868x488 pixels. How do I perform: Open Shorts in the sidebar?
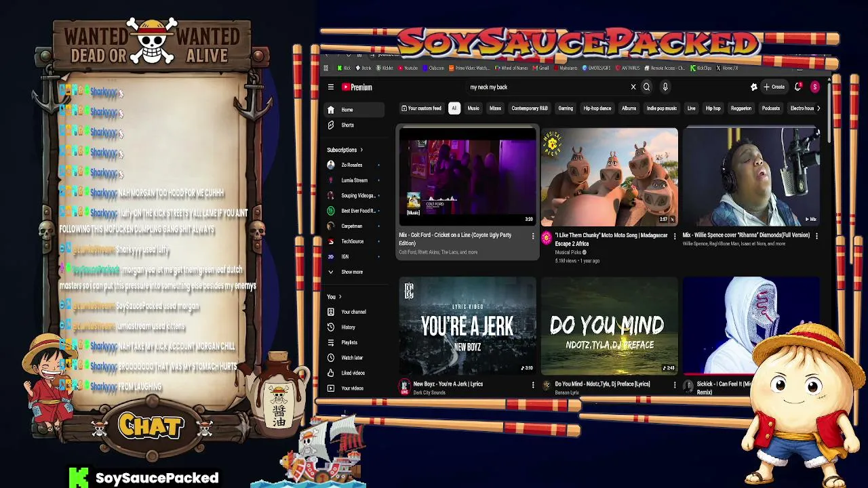pos(354,125)
